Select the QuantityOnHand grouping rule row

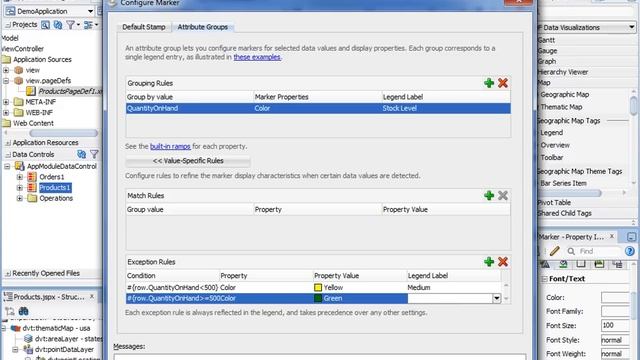coord(318,108)
